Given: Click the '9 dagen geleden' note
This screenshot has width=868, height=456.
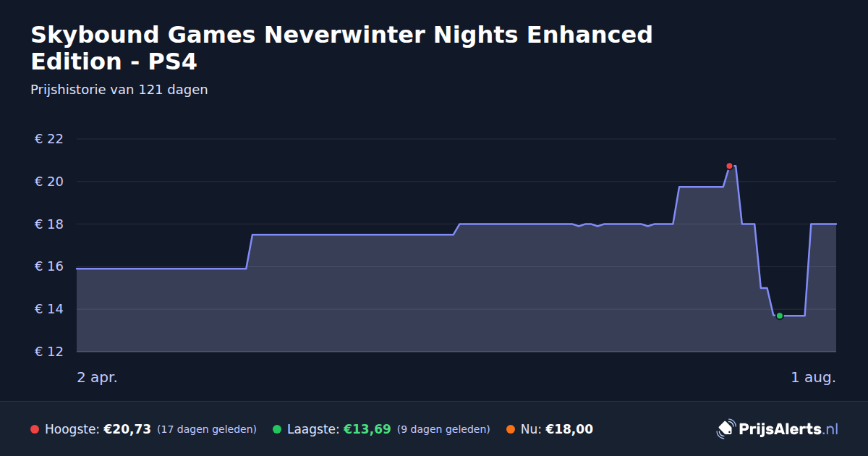Looking at the screenshot, I should click(443, 429).
